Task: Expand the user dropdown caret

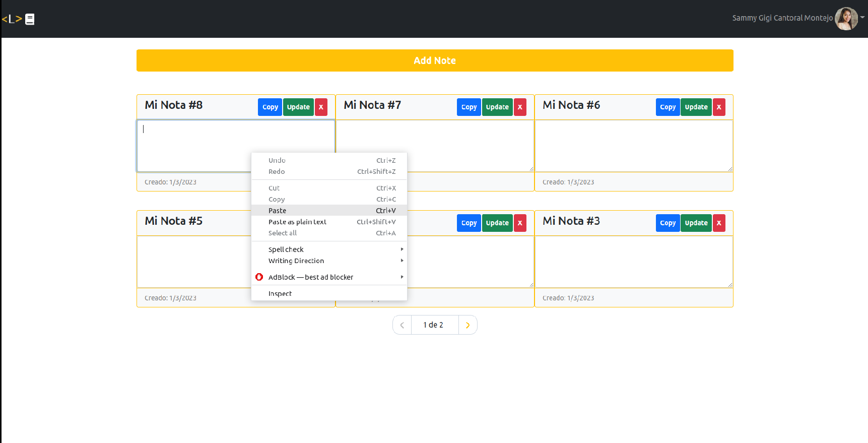Action: click(x=862, y=17)
